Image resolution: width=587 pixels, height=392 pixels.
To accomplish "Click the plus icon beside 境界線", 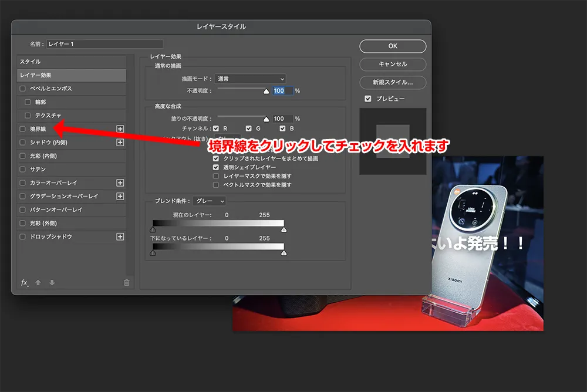I will [120, 129].
